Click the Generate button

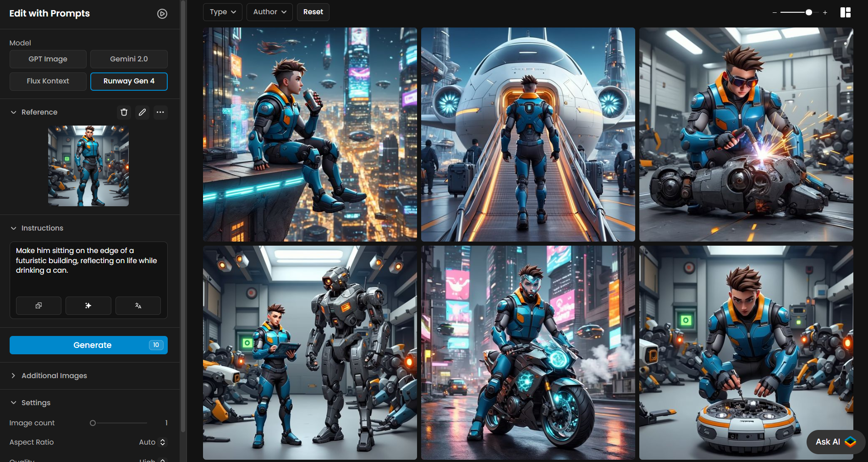tap(88, 345)
